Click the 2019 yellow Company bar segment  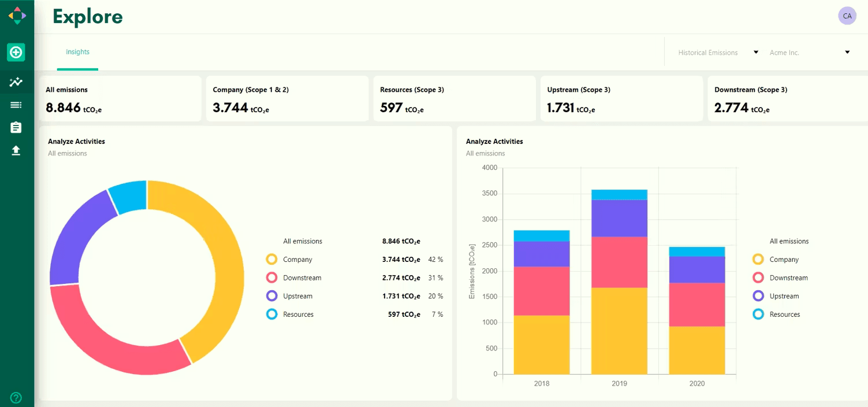pos(619,331)
